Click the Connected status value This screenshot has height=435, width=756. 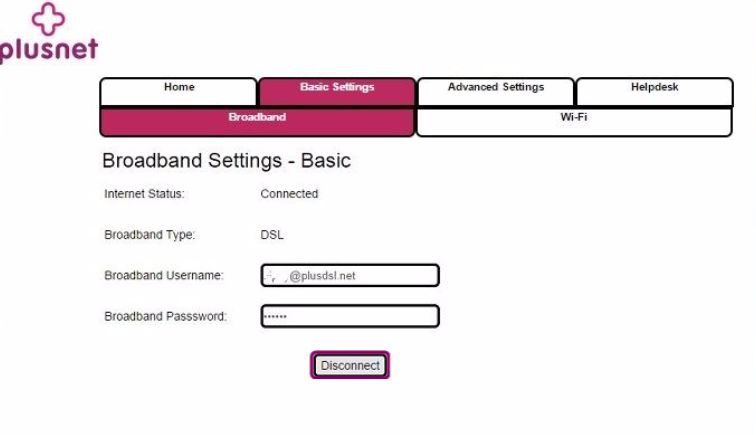(x=289, y=194)
